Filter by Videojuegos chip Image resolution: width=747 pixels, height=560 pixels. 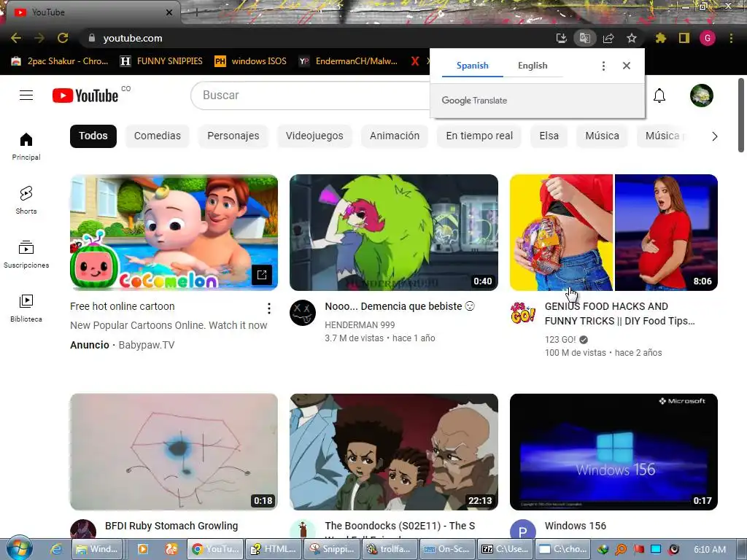coord(314,136)
